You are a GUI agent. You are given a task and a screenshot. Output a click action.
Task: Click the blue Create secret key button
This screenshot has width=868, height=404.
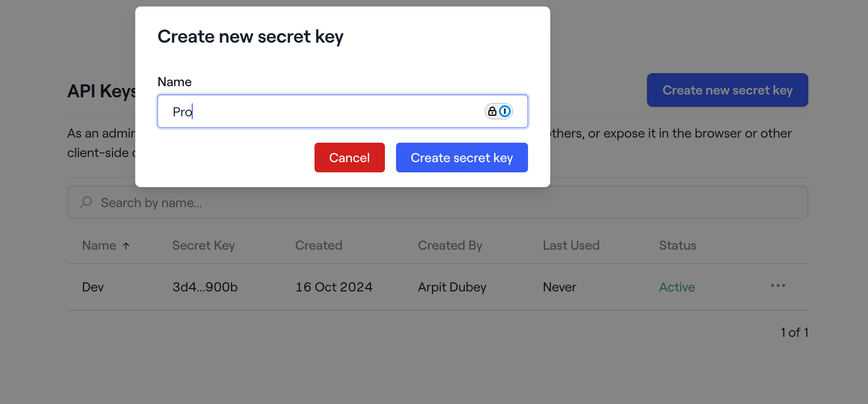coord(461,158)
